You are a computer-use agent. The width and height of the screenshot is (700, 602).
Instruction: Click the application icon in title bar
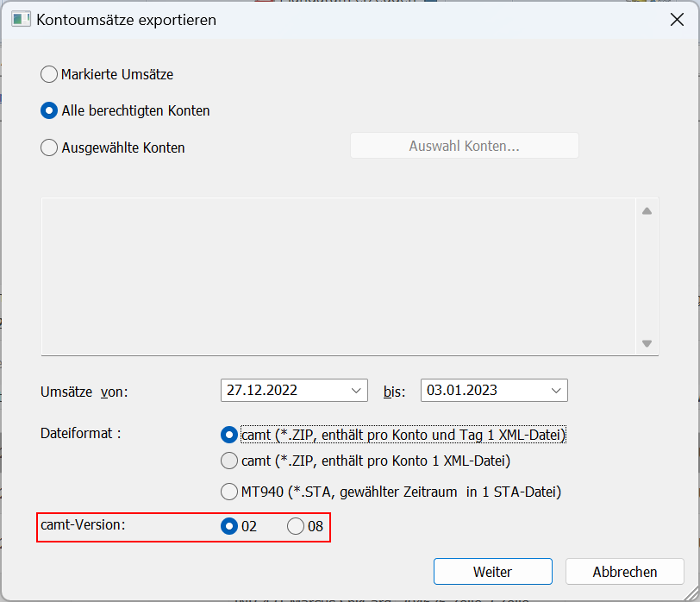coord(21,20)
